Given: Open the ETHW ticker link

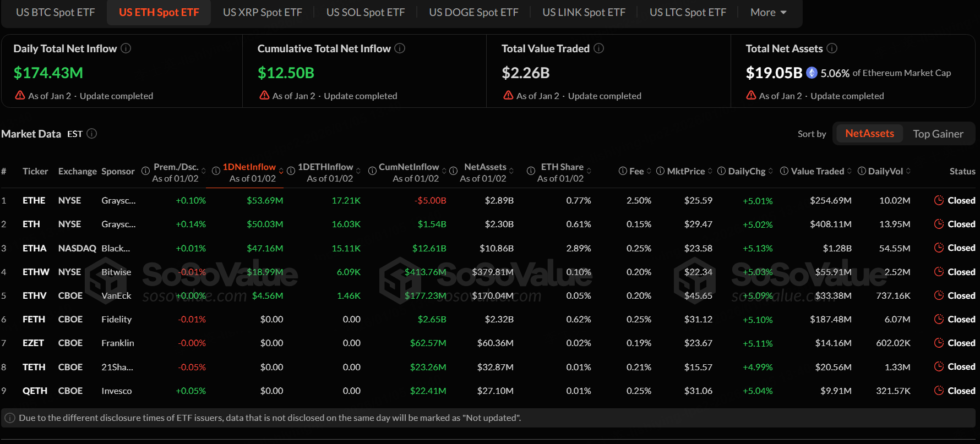Looking at the screenshot, I should coord(36,272).
